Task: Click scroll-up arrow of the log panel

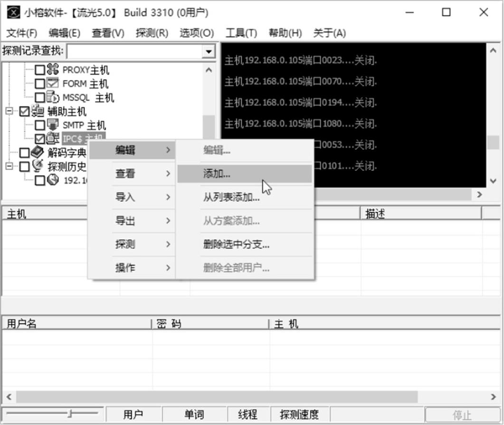Action: 493,50
